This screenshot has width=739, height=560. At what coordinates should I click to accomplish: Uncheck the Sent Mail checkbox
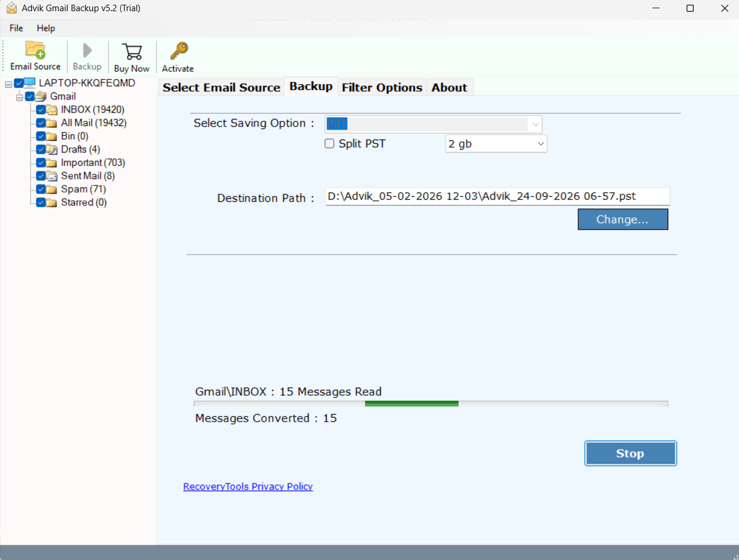pos(41,176)
